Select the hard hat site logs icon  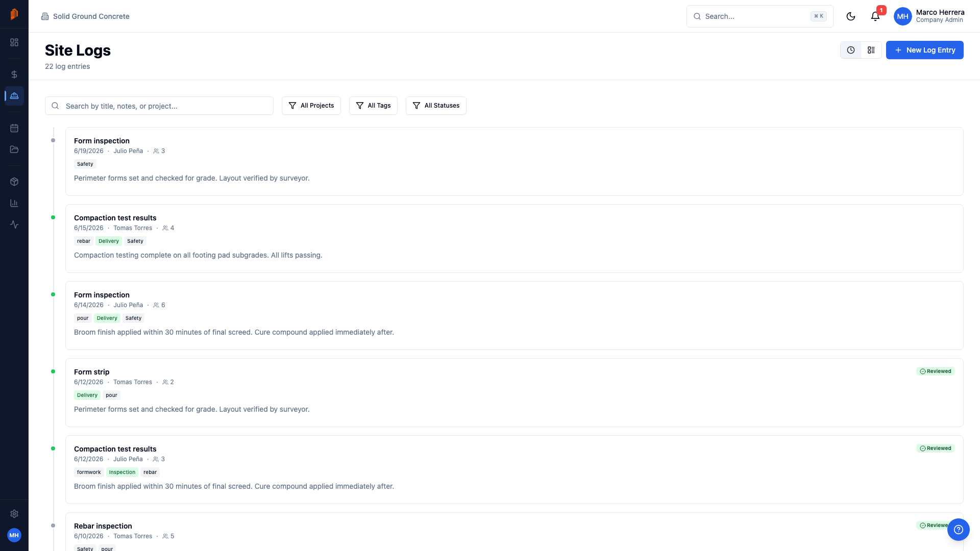click(14, 96)
